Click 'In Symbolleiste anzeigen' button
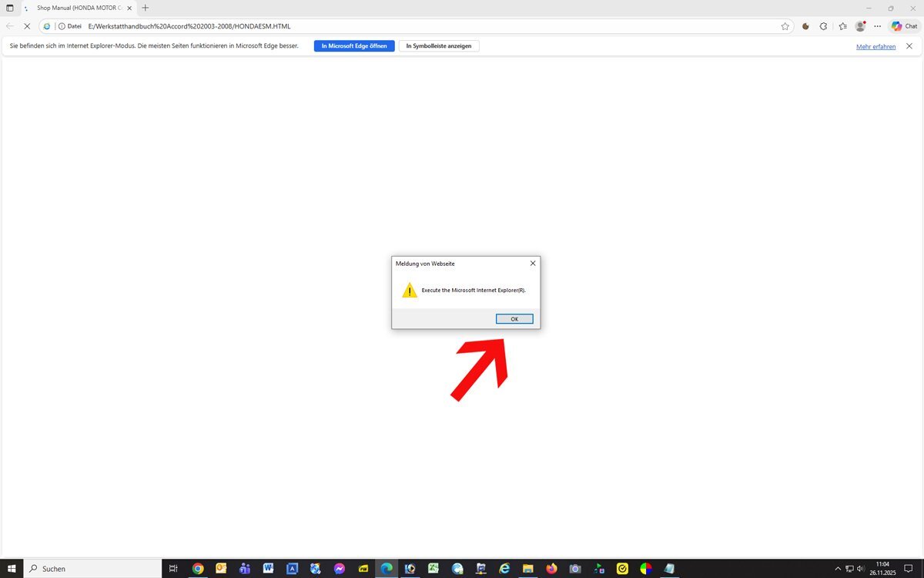Viewport: 924px width, 578px height. coord(439,46)
